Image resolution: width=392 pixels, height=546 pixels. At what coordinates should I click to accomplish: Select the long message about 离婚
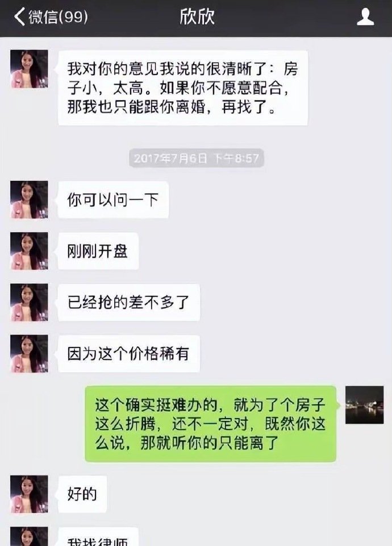pos(183,88)
